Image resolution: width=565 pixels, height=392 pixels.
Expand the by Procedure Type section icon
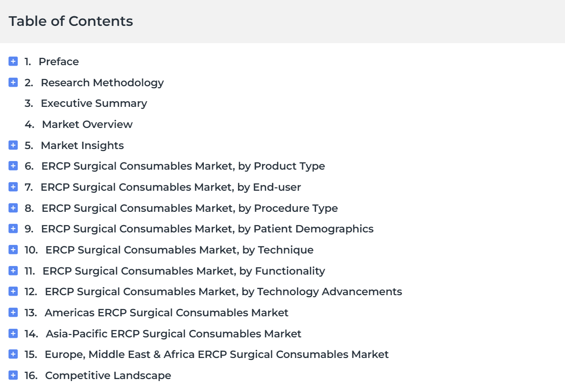[13, 208]
